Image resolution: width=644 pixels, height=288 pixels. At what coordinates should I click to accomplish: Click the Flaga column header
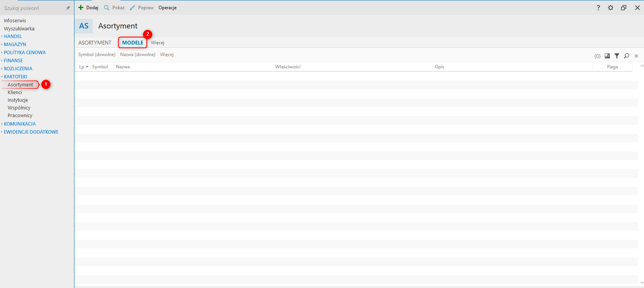coord(613,67)
